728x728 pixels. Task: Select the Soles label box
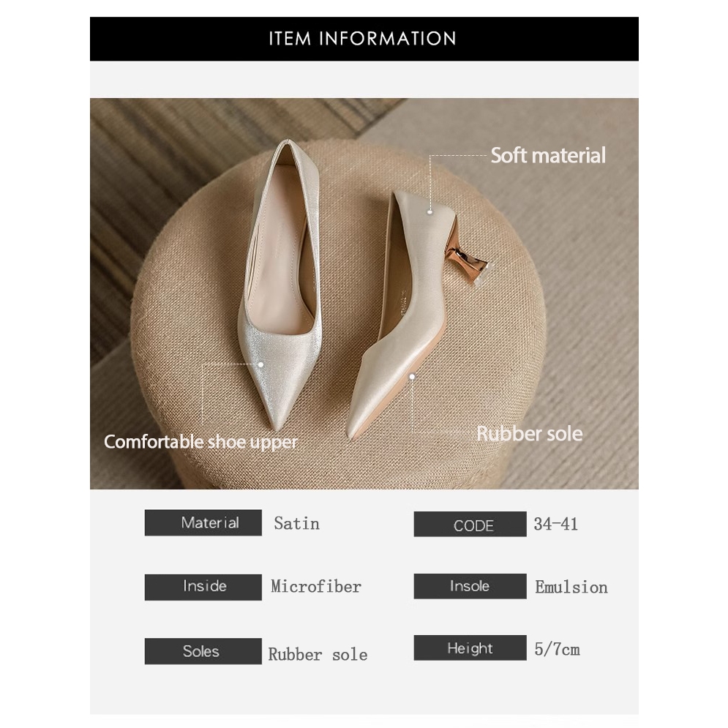click(x=203, y=651)
